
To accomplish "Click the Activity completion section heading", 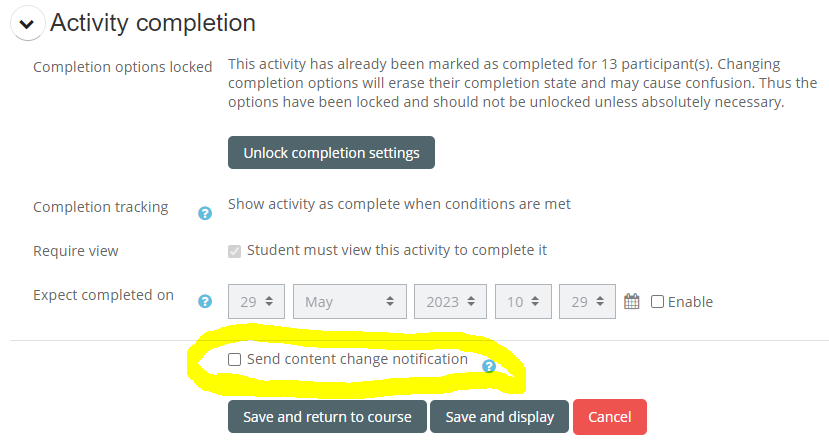I will pyautogui.click(x=153, y=23).
